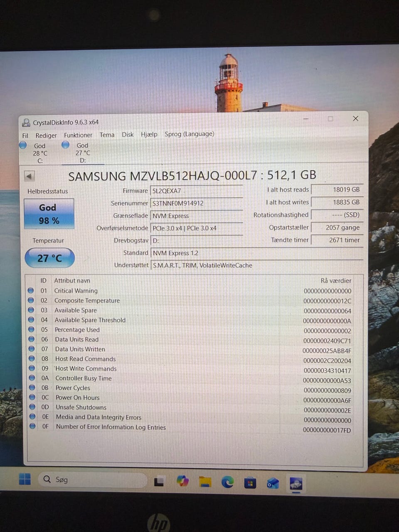Click the Understøttet features field
Screen dimensions: 399x532
[x=257, y=265]
